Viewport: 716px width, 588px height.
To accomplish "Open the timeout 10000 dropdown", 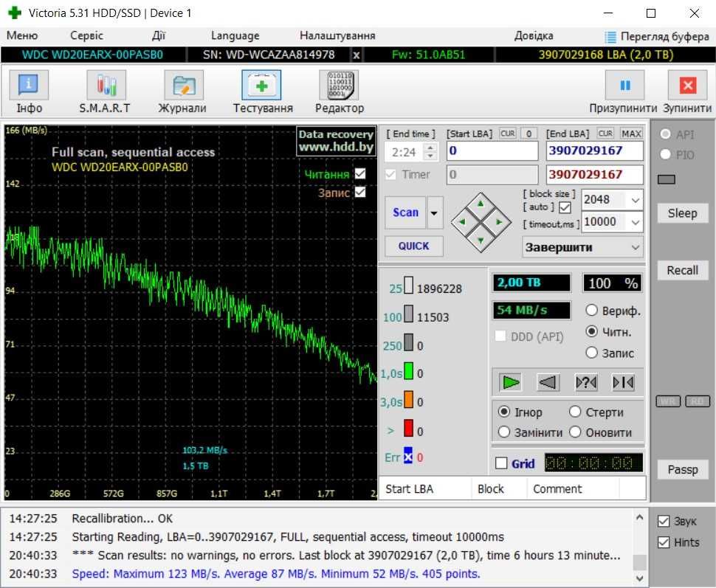I will [x=636, y=222].
